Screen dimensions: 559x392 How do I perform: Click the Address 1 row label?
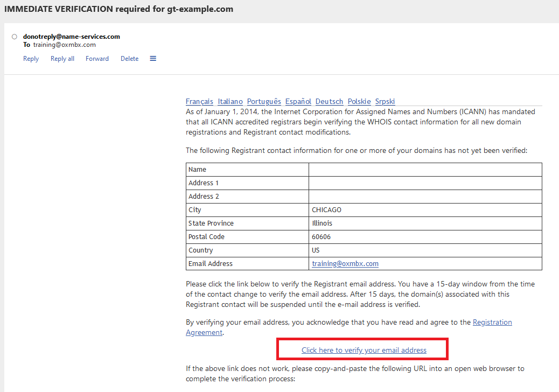pos(203,183)
